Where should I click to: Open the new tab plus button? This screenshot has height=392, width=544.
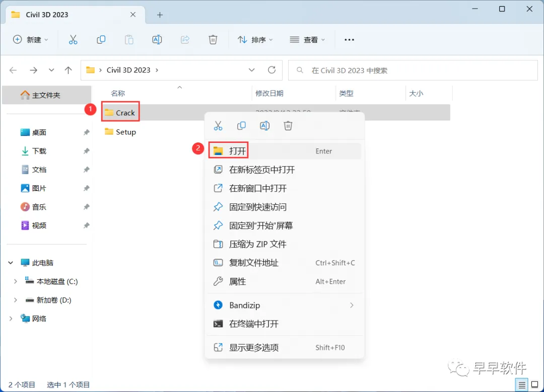160,15
